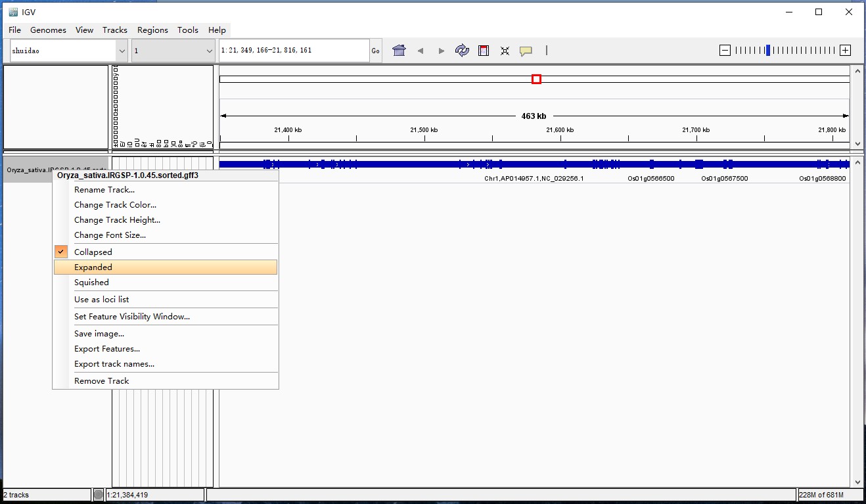Screen dimensions: 866x504
Task: Choose Squished display mode
Action: [166, 283]
